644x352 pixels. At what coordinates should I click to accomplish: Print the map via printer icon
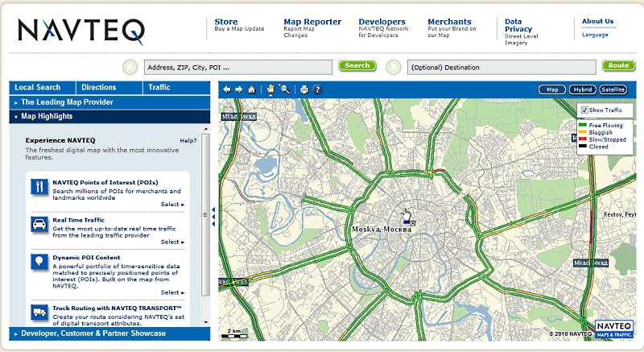(x=304, y=89)
